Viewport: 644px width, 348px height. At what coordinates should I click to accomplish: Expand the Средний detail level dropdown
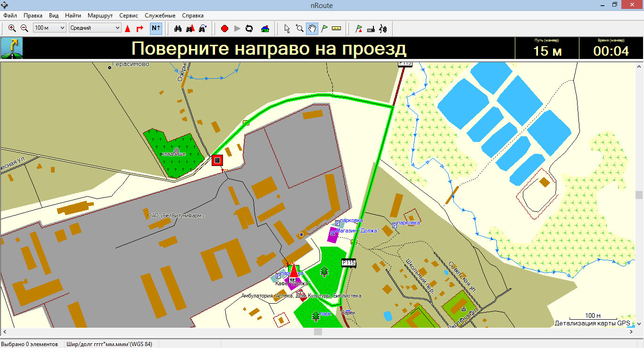click(95, 28)
